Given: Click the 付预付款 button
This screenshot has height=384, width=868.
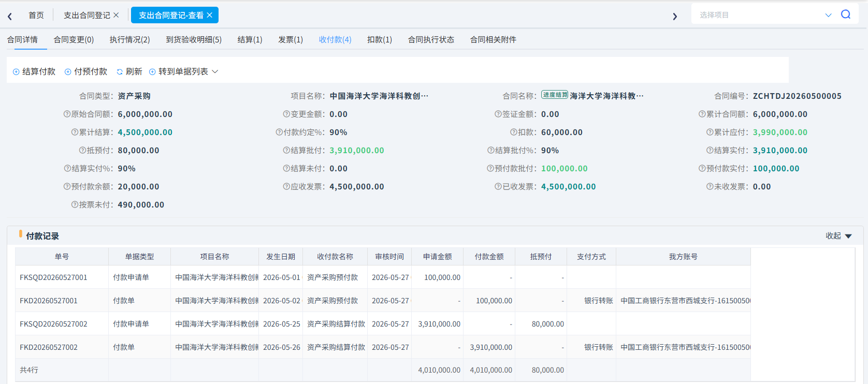Looking at the screenshot, I should 86,71.
